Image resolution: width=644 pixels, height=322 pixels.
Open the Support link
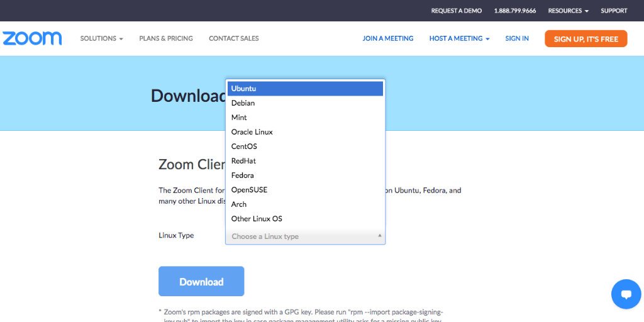tap(614, 11)
